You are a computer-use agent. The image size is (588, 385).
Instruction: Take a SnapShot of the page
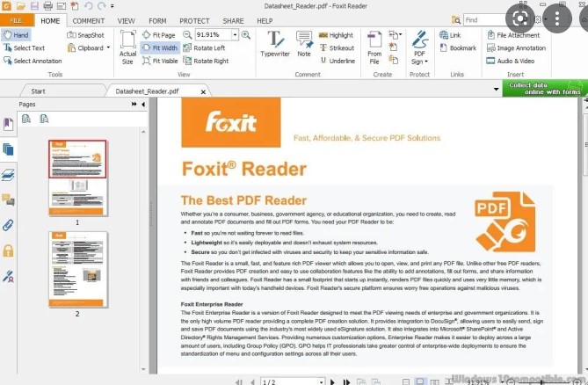pos(85,35)
